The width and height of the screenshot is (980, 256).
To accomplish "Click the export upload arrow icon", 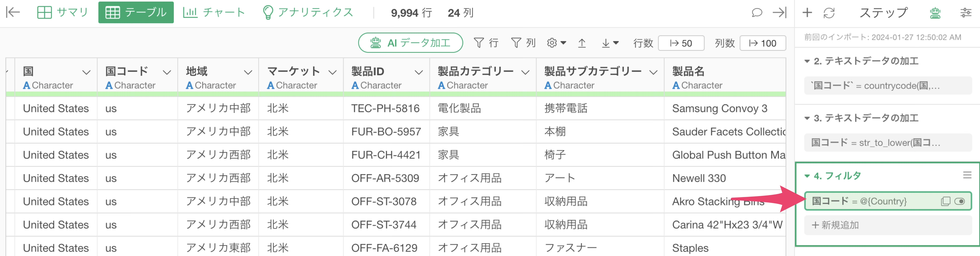I will click(582, 43).
